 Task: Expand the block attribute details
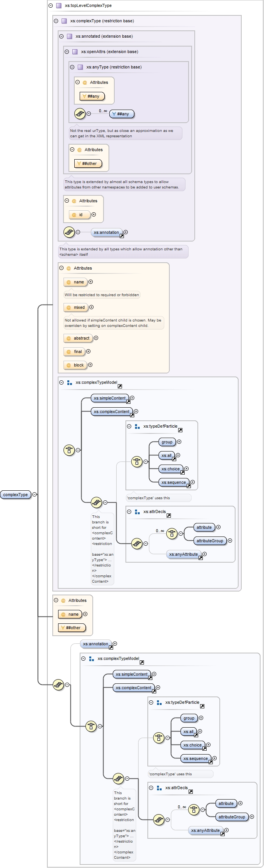(x=90, y=365)
